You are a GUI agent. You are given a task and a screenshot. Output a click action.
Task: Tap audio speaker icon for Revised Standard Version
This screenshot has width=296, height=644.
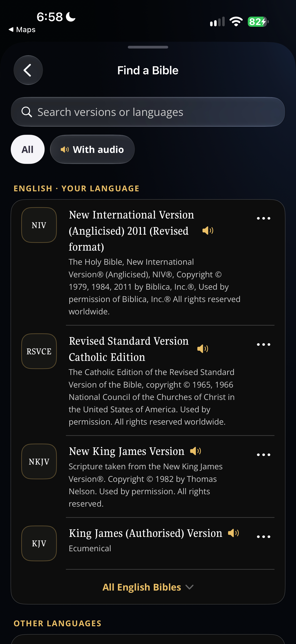pyautogui.click(x=203, y=348)
